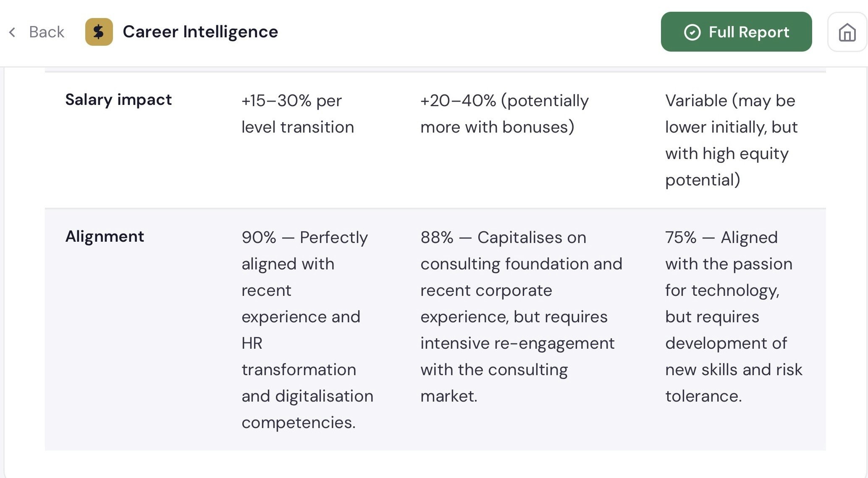Click the checkmark circle inside Full Report
Image resolution: width=868 pixels, height=478 pixels.
point(693,32)
